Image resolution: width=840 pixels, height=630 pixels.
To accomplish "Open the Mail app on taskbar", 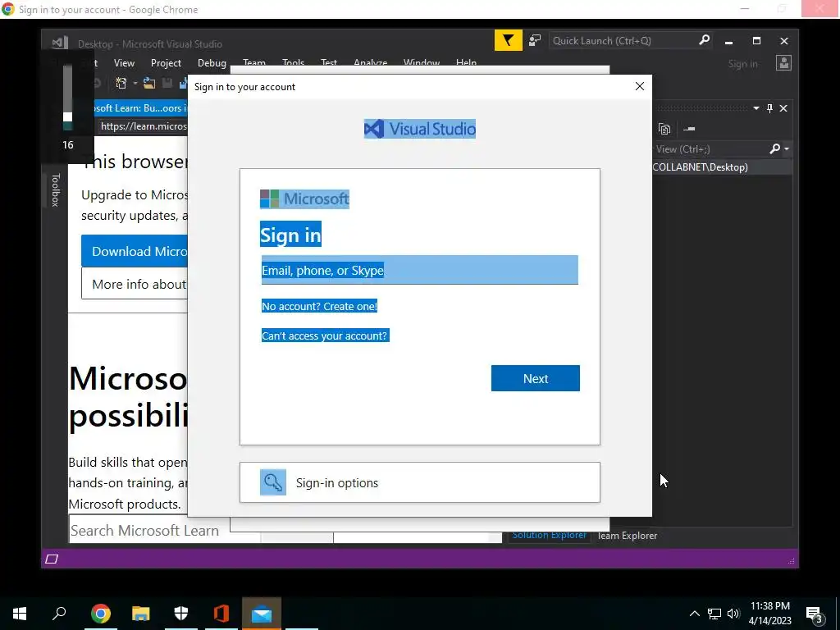I will 262,614.
